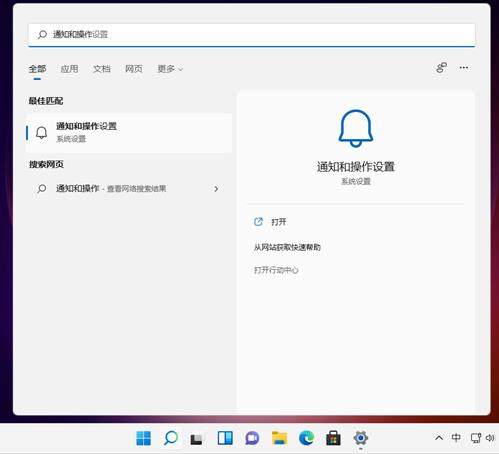Screen dimensions: 499x454
Task: Show hidden icons with the tray chevron
Action: pyautogui.click(x=439, y=438)
